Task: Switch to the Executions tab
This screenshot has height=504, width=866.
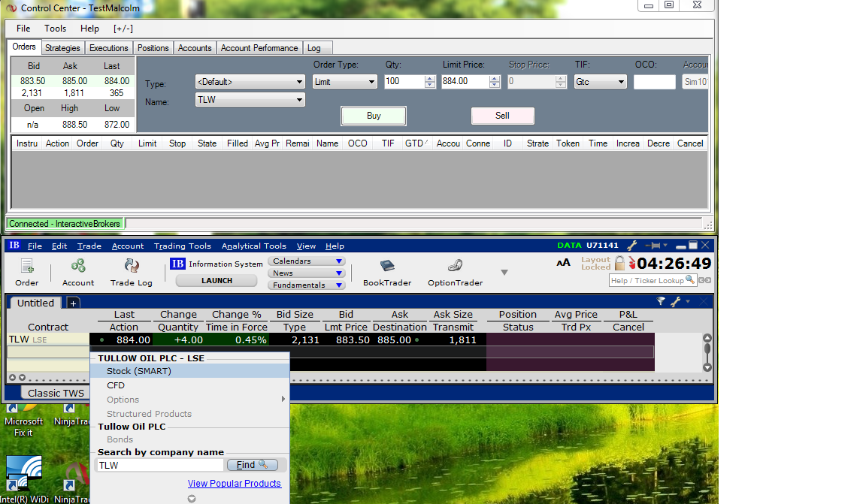Action: pyautogui.click(x=109, y=48)
